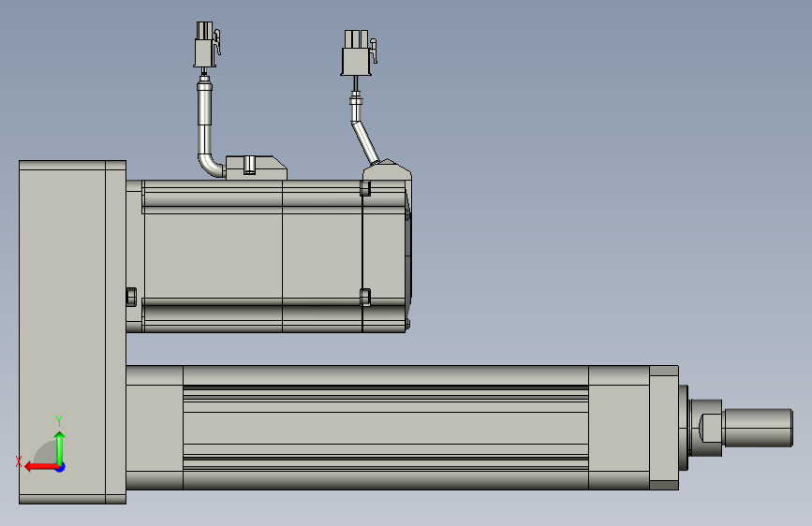
Task: Select the right cable connector plug
Action: 359,52
